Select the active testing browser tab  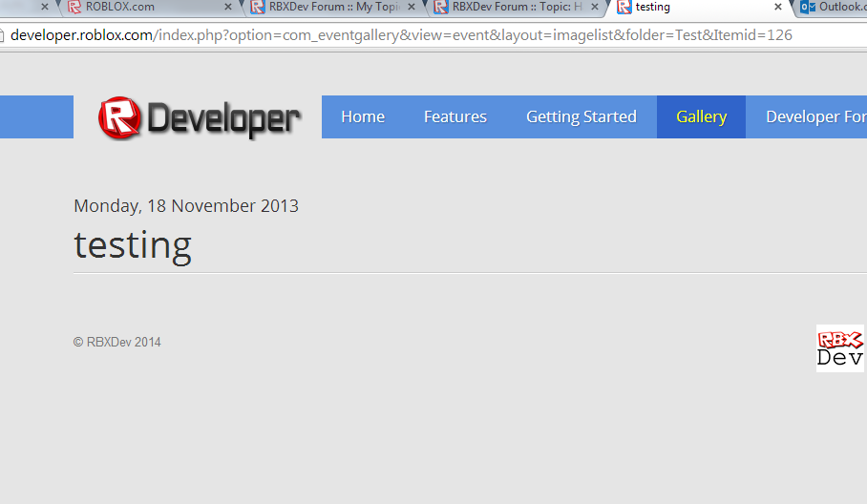click(700, 8)
